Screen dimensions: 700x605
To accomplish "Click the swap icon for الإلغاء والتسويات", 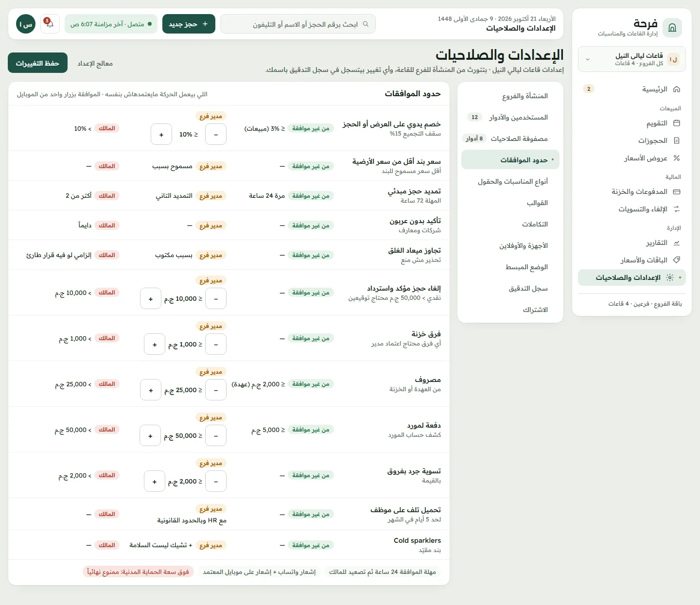I will 677,209.
